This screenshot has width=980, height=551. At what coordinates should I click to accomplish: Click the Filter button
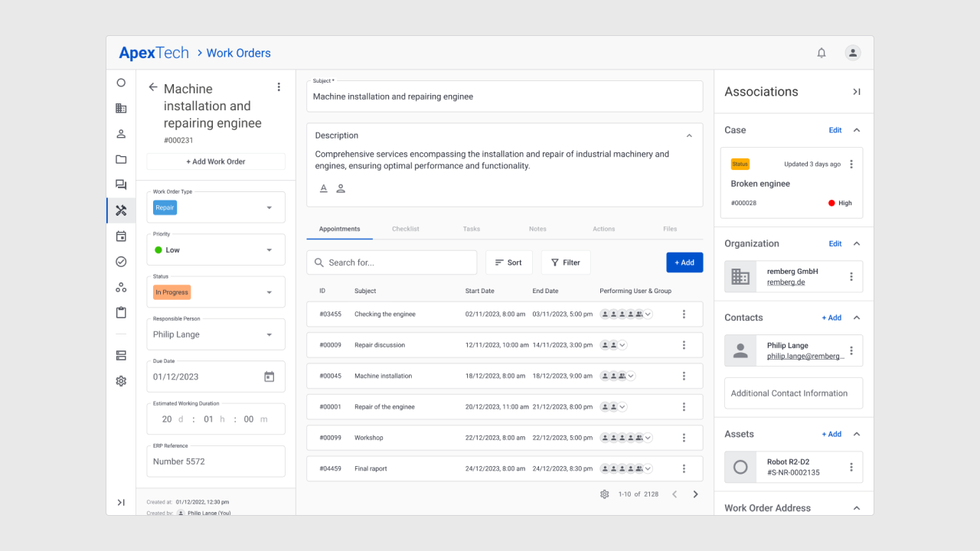click(566, 262)
